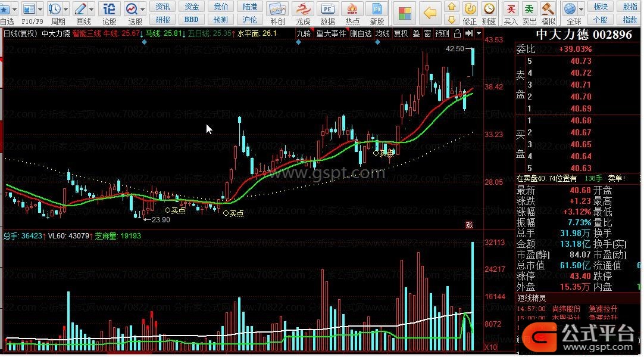Click the skip-to-end arrow icon in chart toolbar
Screen dimensions: 644x357
[x=469, y=33]
